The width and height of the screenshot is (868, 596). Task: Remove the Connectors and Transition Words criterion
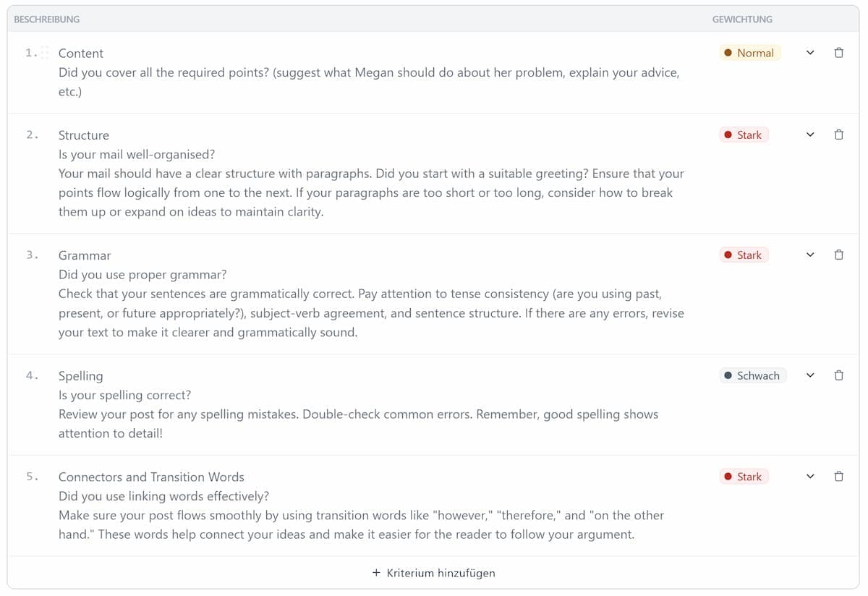[x=839, y=477]
